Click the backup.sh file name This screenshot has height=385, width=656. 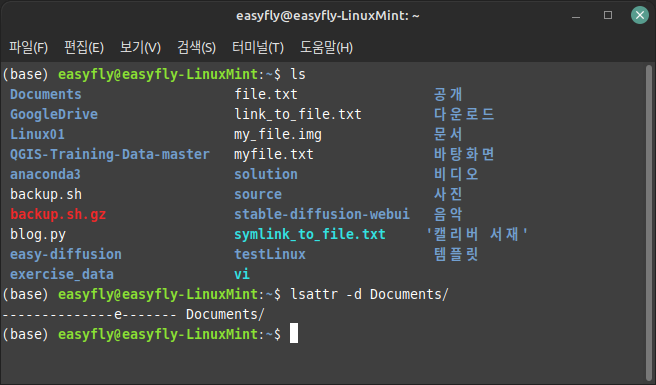coord(46,194)
